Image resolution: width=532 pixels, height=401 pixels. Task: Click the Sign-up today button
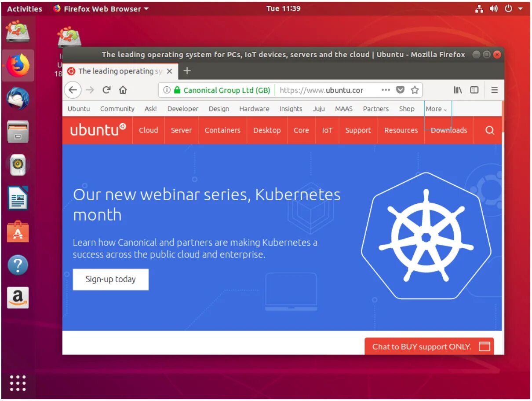[111, 280]
